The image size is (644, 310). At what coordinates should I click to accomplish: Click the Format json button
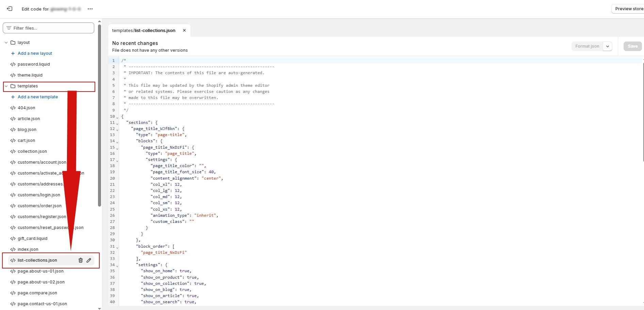pyautogui.click(x=587, y=46)
